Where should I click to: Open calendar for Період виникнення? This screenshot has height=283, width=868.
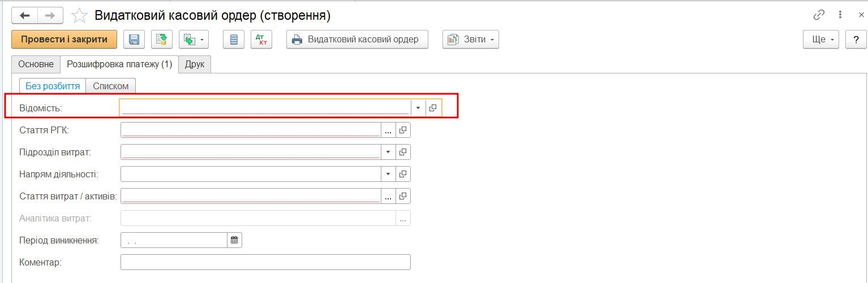click(234, 240)
